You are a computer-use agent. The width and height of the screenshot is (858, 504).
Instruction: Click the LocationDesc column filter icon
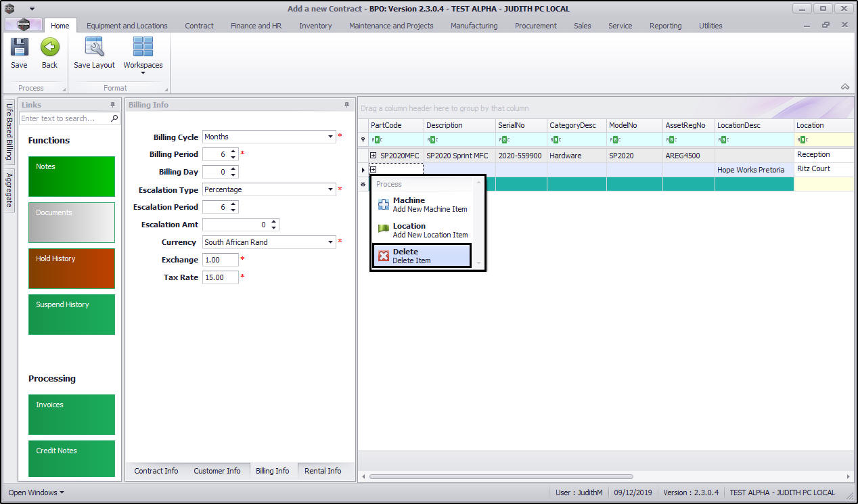point(724,140)
